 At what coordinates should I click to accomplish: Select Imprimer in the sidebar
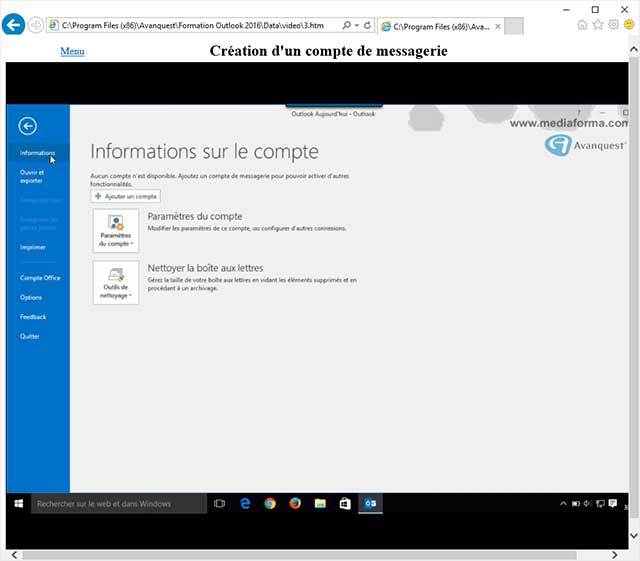click(32, 247)
